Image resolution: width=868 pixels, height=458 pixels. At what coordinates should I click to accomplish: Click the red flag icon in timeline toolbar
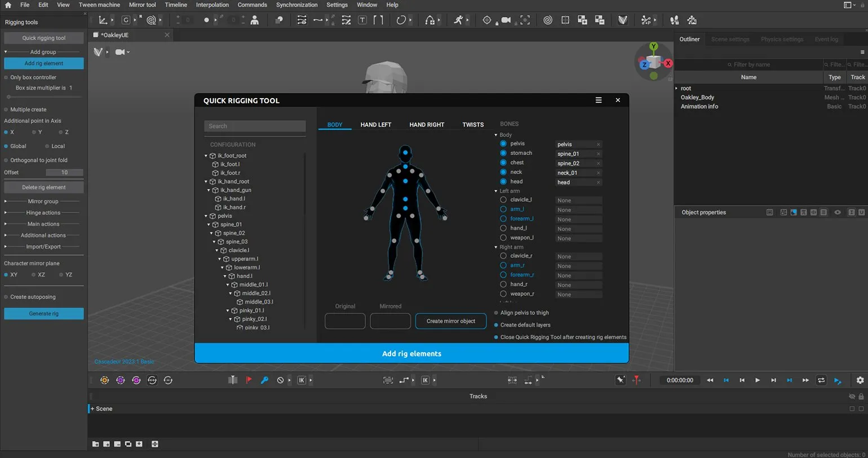[x=249, y=380]
